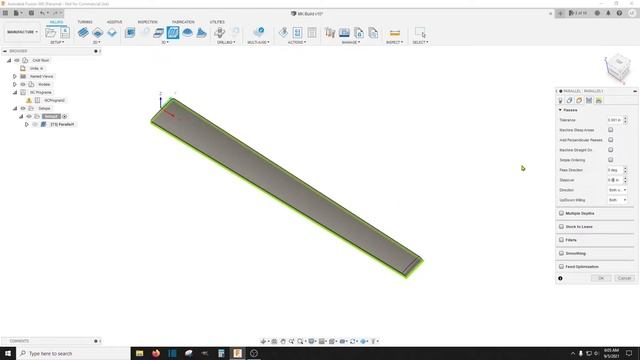Switch to the TURNING ribbon tab
The height and width of the screenshot is (360, 640).
click(x=85, y=22)
